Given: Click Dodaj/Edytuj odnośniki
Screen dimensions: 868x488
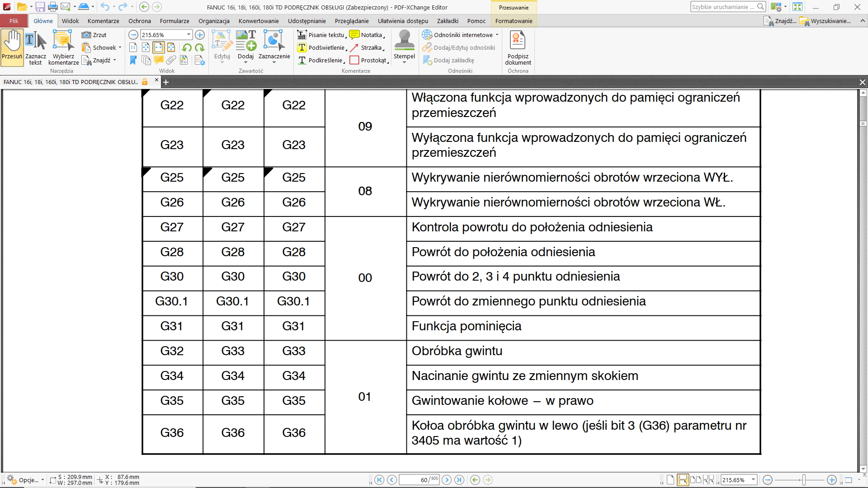Looking at the screenshot, I should [x=459, y=47].
